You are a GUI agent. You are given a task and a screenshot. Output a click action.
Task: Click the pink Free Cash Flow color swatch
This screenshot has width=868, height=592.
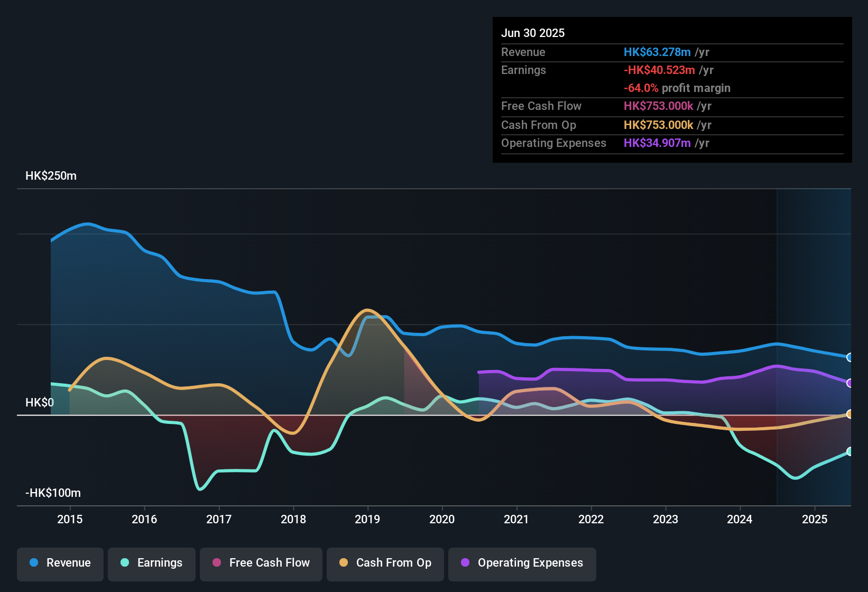pyautogui.click(x=216, y=563)
